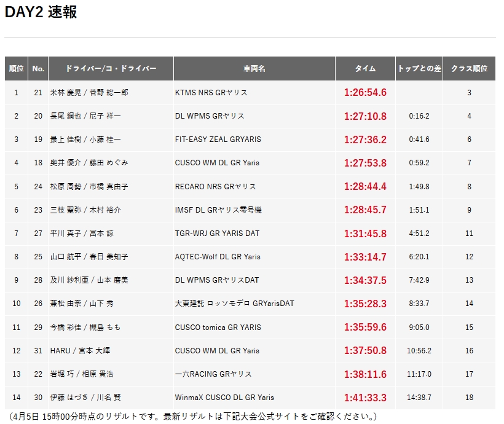Click the 0:16.2 gap value
The image size is (504, 424).
coord(419,116)
